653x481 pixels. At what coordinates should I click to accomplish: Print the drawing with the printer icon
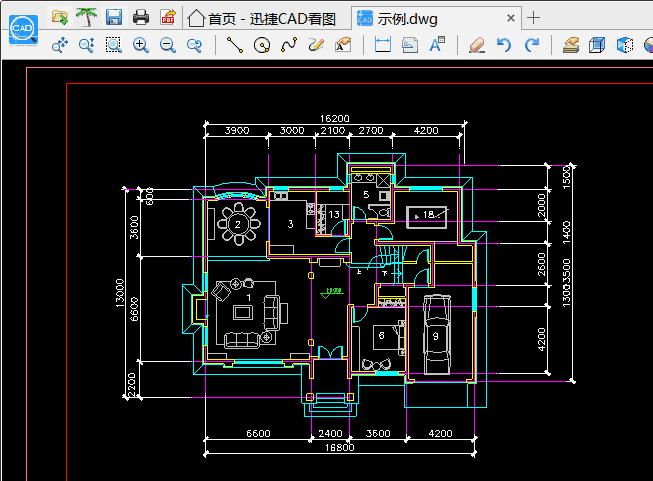(141, 17)
